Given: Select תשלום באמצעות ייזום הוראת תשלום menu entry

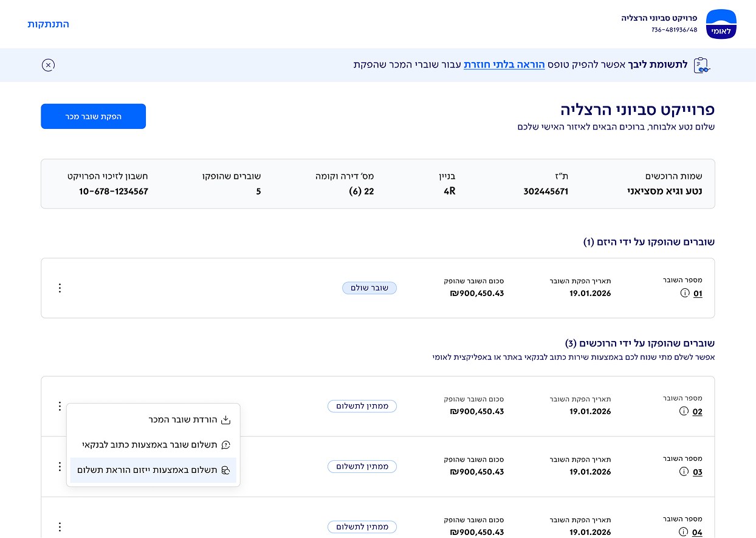Looking at the screenshot, I should pyautogui.click(x=153, y=470).
